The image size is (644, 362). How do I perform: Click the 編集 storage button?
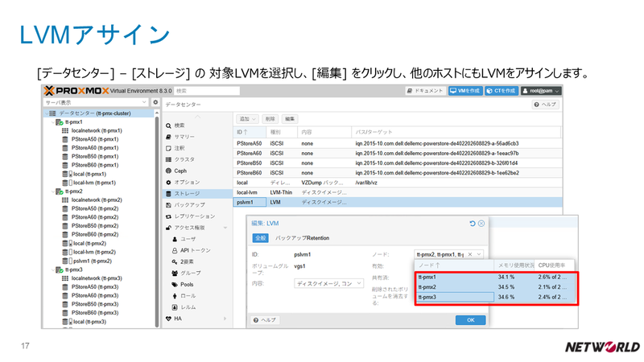[x=290, y=119]
